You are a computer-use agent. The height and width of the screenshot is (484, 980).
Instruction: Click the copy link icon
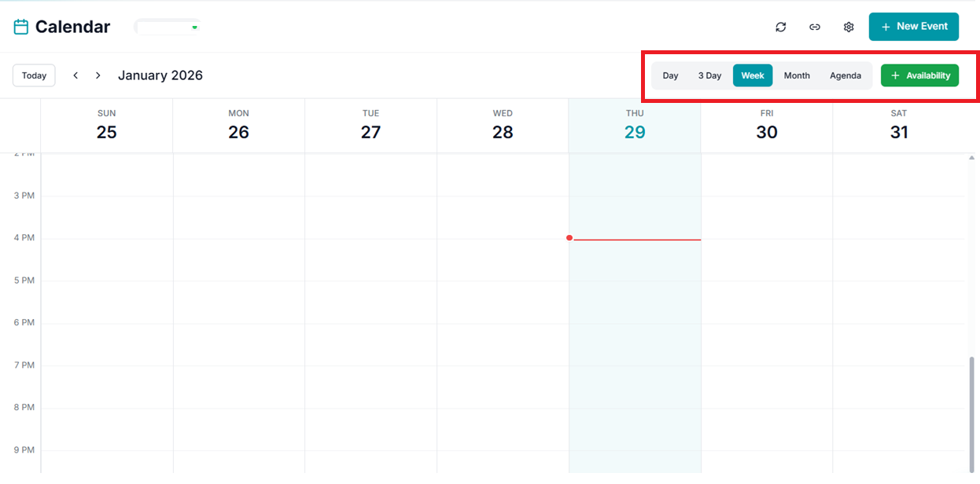coord(815,27)
